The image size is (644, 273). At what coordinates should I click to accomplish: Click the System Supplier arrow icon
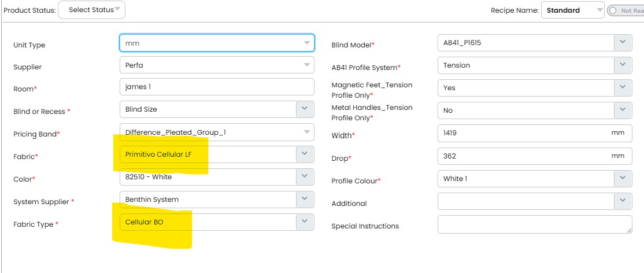tap(305, 199)
